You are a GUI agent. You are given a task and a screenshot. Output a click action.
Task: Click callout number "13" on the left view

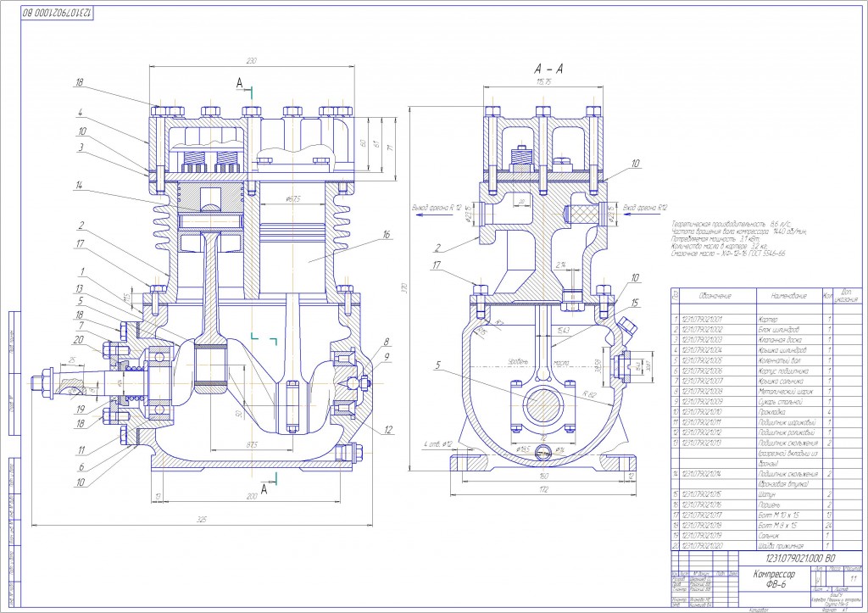[x=79, y=288]
